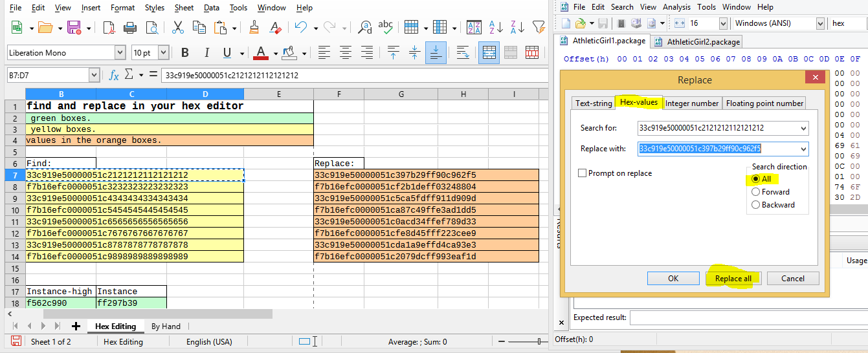Click the Spelling abc check icon
Image resolution: width=868 pixels, height=353 pixels.
(386, 27)
